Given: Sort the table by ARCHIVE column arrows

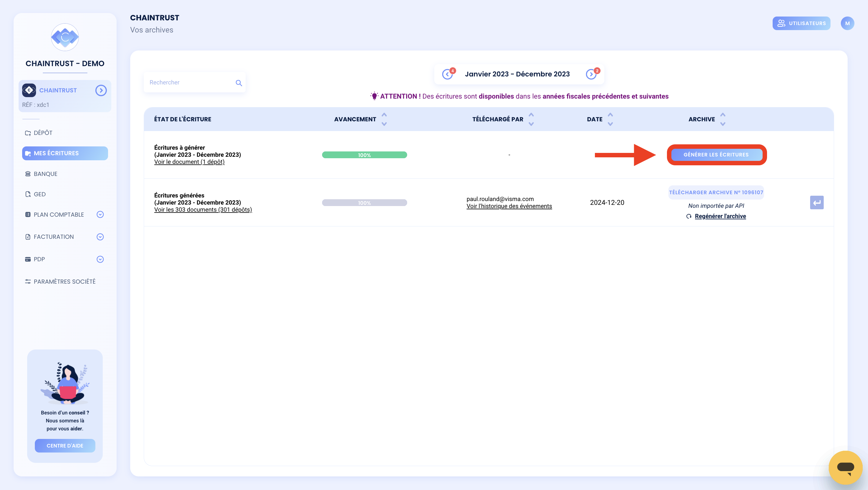Looking at the screenshot, I should click(723, 119).
